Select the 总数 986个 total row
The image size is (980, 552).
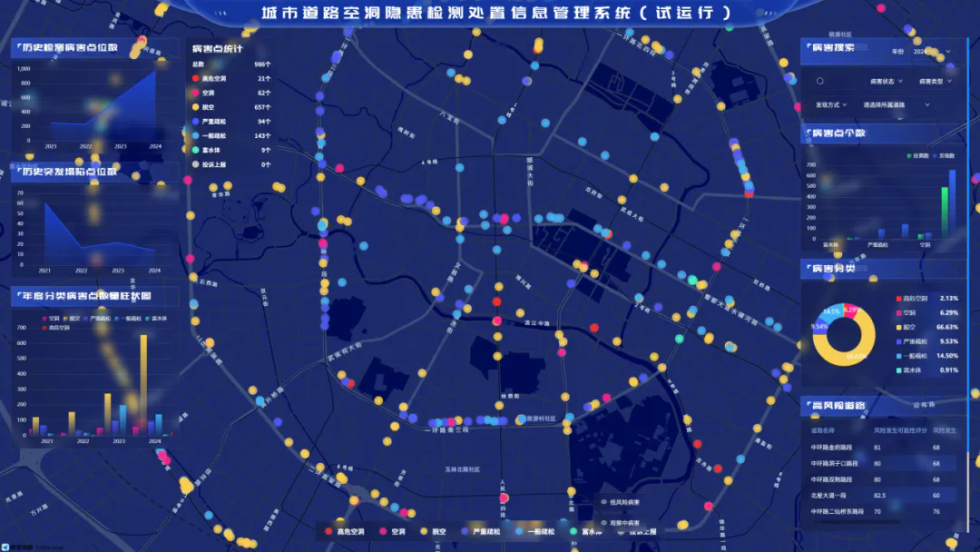pos(231,64)
